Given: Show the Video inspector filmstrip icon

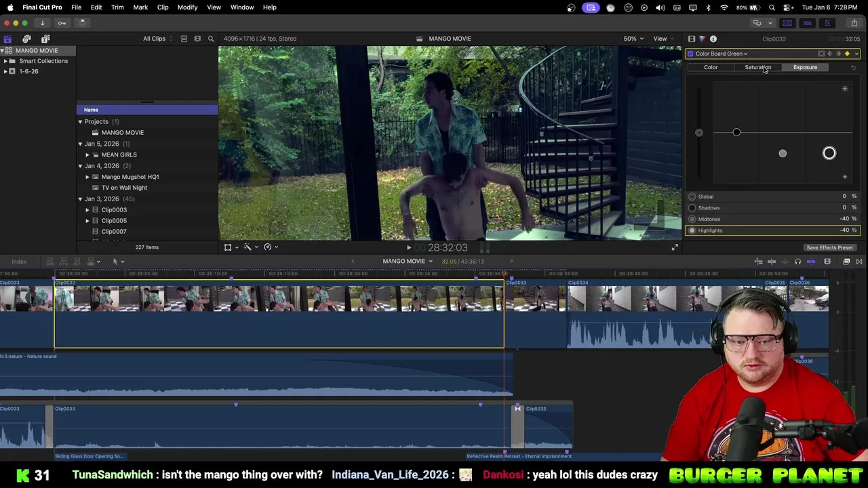Looking at the screenshot, I should 691,39.
